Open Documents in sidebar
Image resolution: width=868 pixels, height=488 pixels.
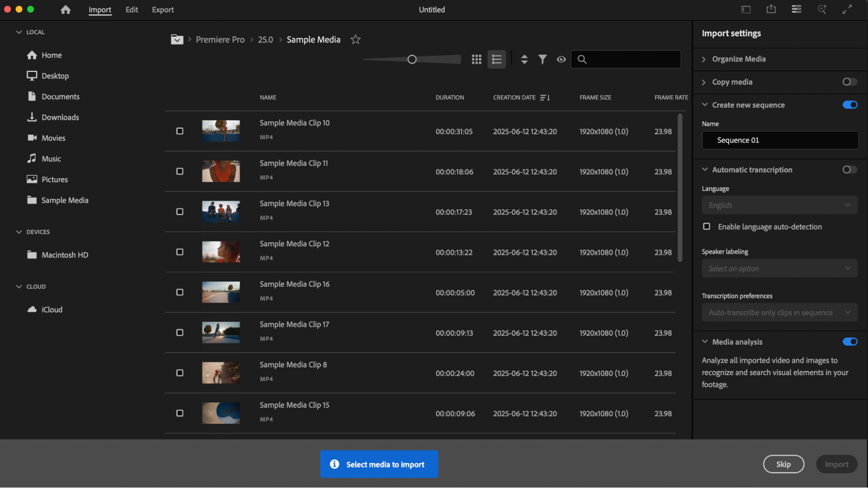[53, 96]
